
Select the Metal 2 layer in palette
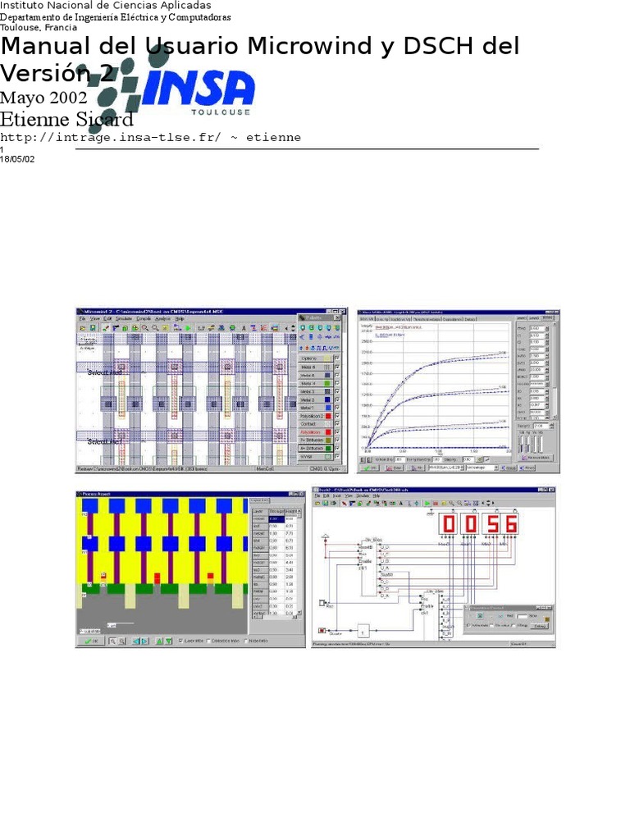[316, 399]
